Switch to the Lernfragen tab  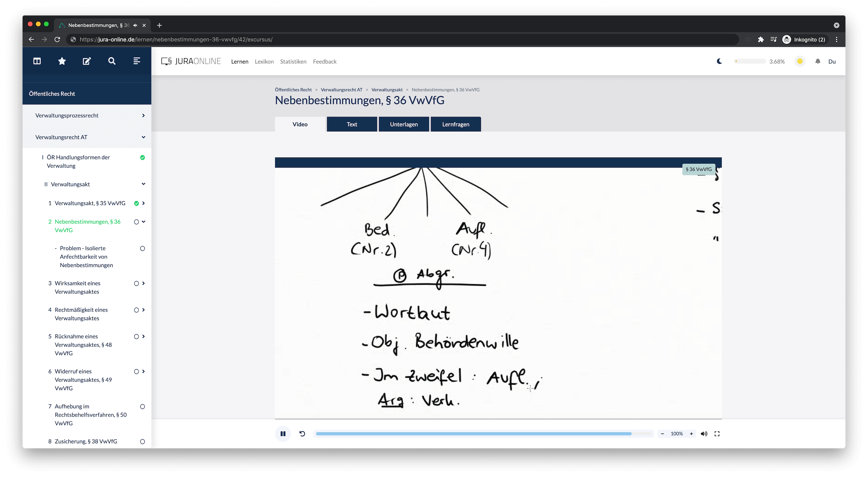pos(456,124)
